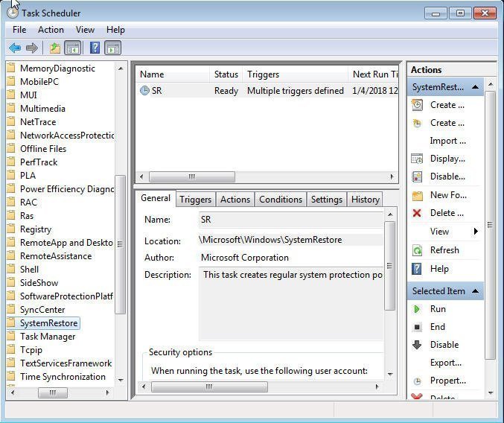Open the File menu
The image size is (504, 423).
19,30
